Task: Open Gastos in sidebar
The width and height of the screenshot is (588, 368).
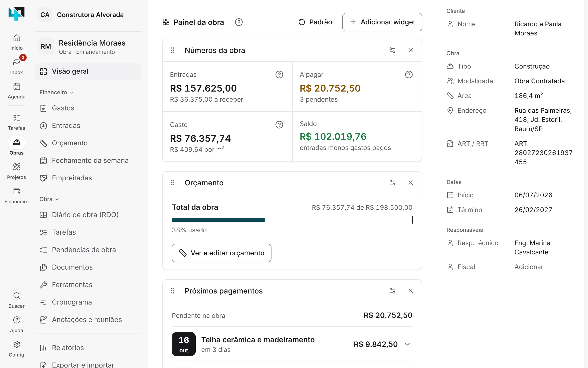Action: point(88,108)
